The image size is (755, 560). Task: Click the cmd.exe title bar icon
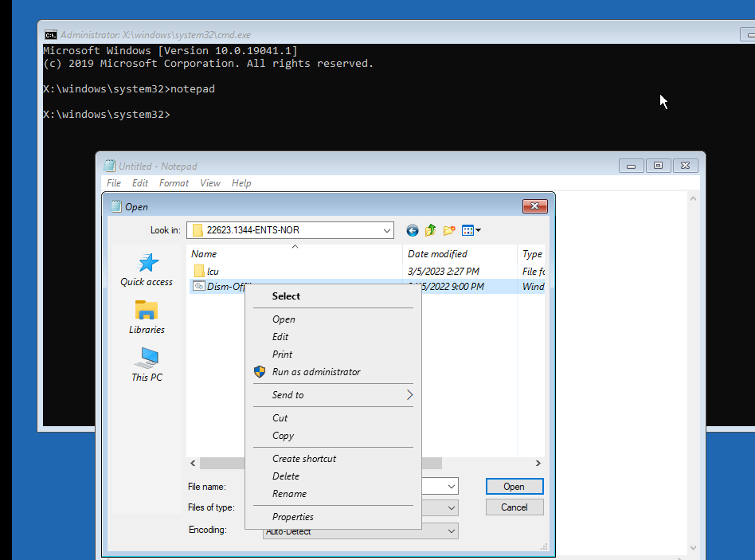pyautogui.click(x=50, y=35)
